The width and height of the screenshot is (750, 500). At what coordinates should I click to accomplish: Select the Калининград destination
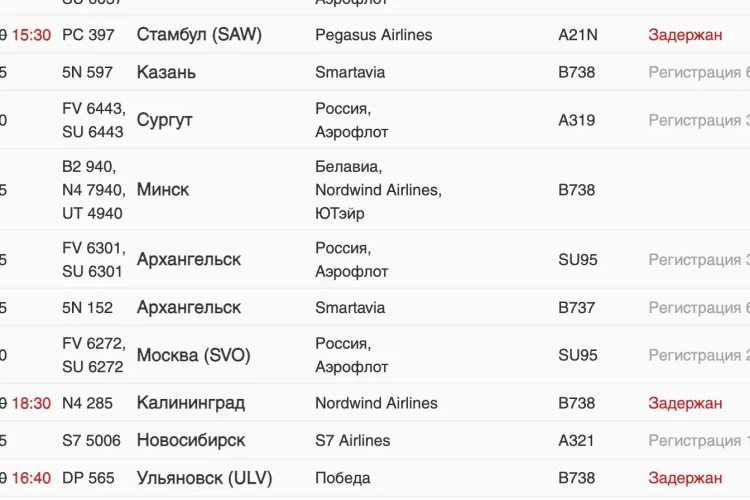click(x=190, y=403)
